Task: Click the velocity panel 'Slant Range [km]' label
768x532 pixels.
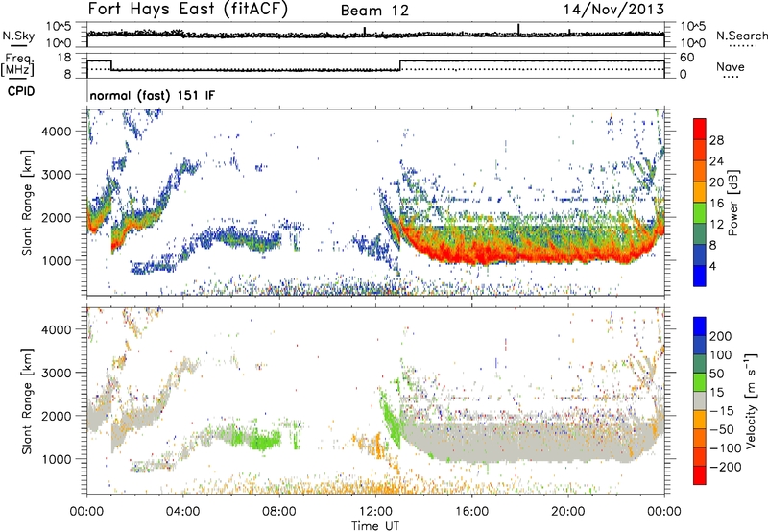Action: click(x=27, y=400)
